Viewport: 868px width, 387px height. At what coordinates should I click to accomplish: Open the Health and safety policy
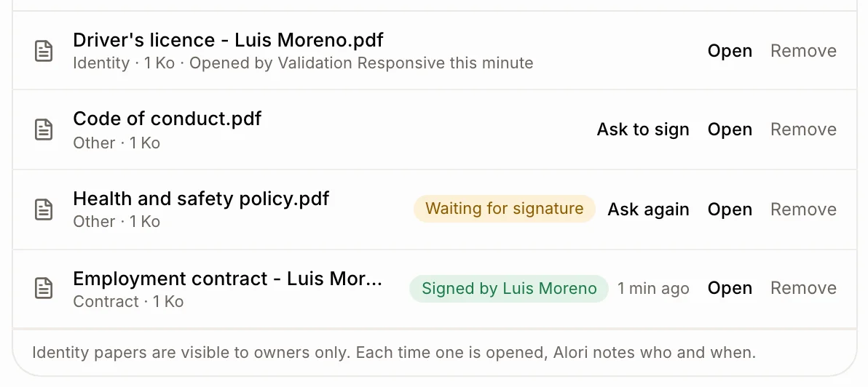[x=730, y=210]
